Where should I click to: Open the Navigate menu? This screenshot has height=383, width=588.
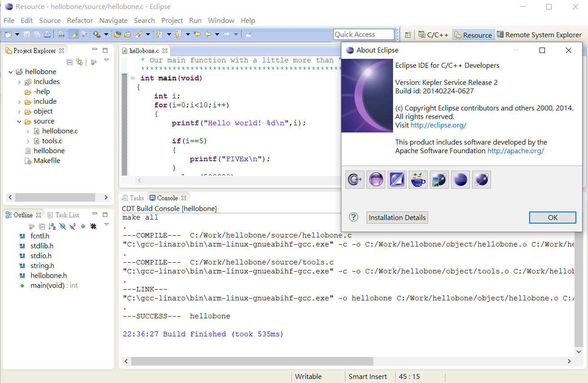click(113, 20)
